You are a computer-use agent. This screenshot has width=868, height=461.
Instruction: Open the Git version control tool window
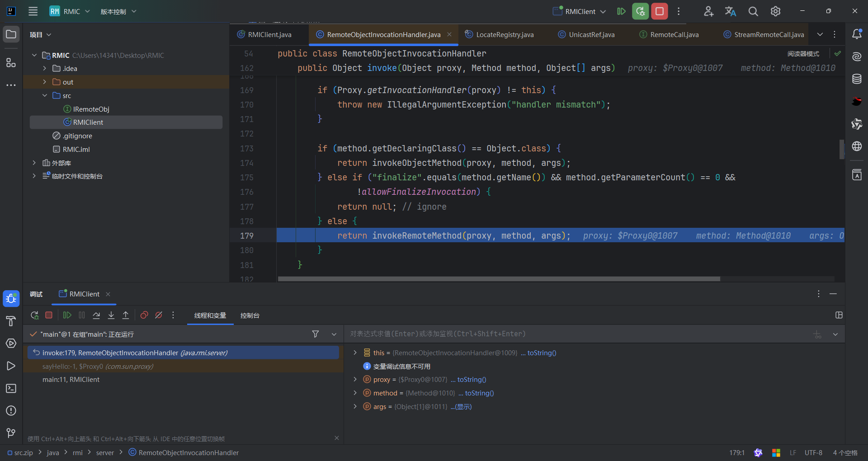(x=11, y=433)
